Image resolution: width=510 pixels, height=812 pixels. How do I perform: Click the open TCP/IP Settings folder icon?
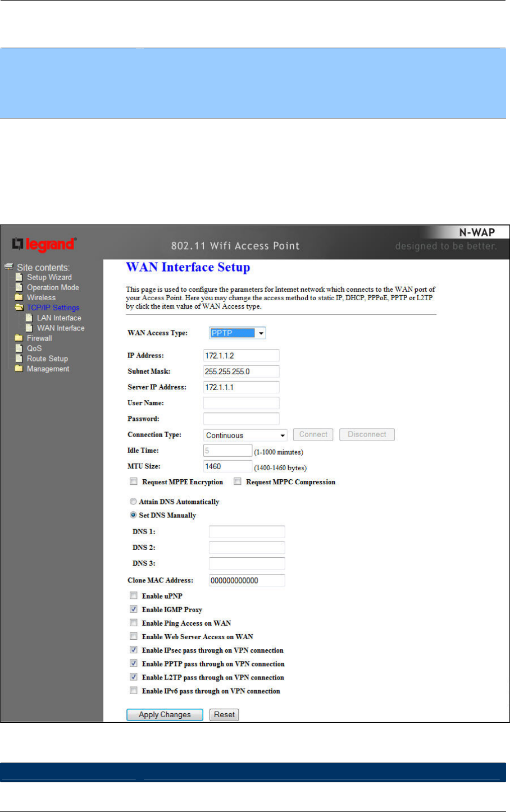[x=19, y=308]
